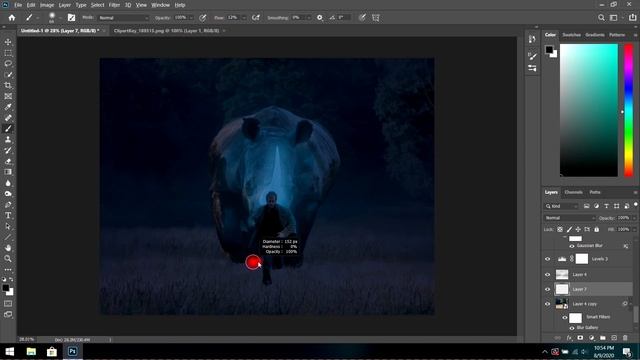Click the zoom percentage field in status bar
640x360 pixels.
(27, 339)
